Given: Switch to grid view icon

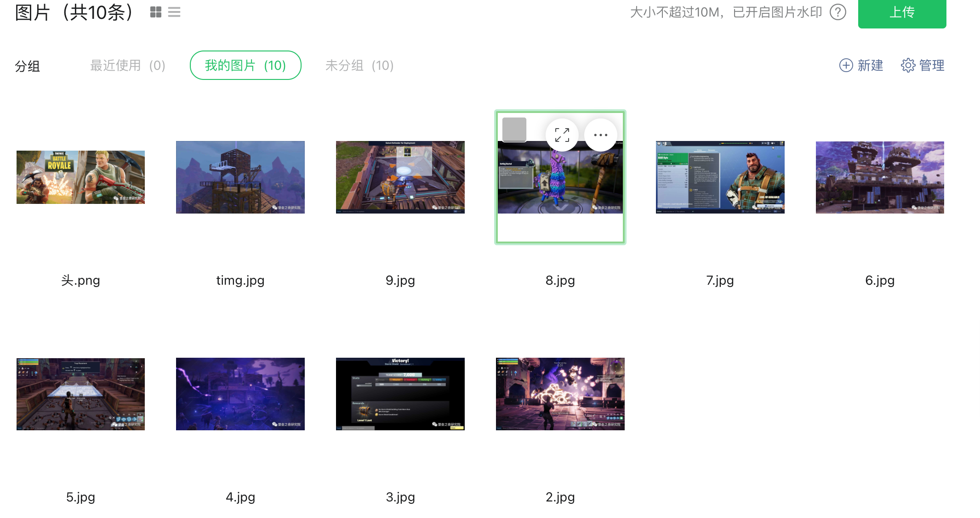Looking at the screenshot, I should [156, 12].
